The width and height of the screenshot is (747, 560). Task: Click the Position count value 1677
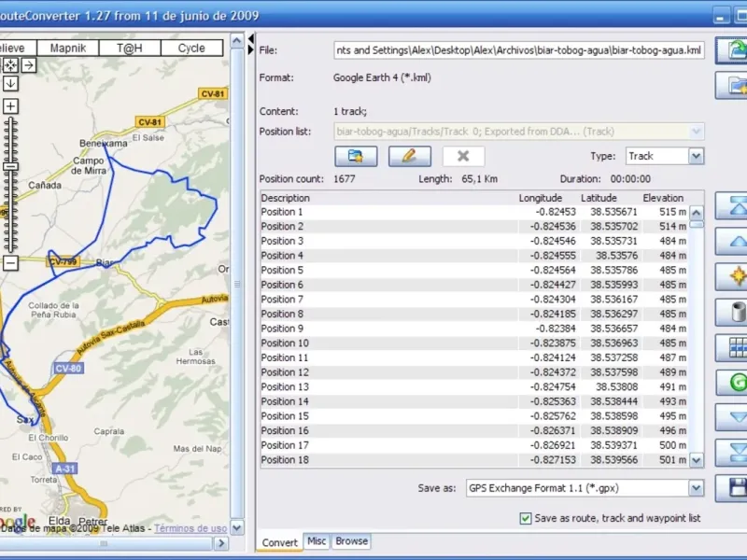344,179
